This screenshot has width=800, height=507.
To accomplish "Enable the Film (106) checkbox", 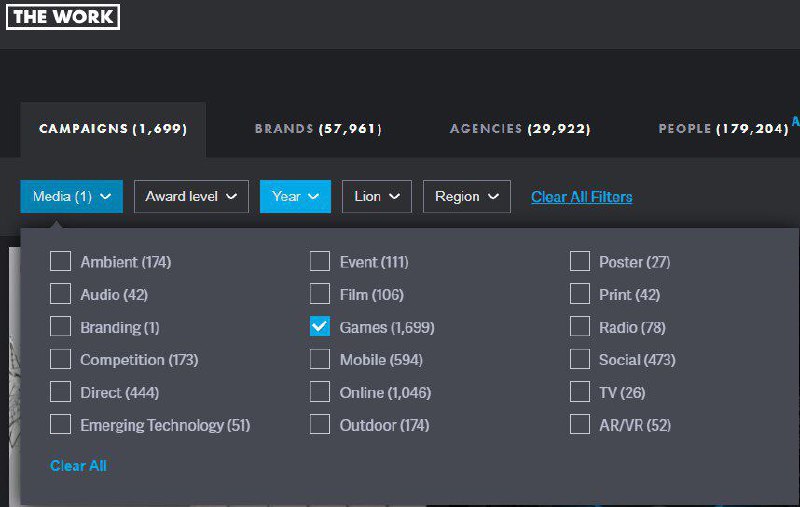I will tap(320, 294).
